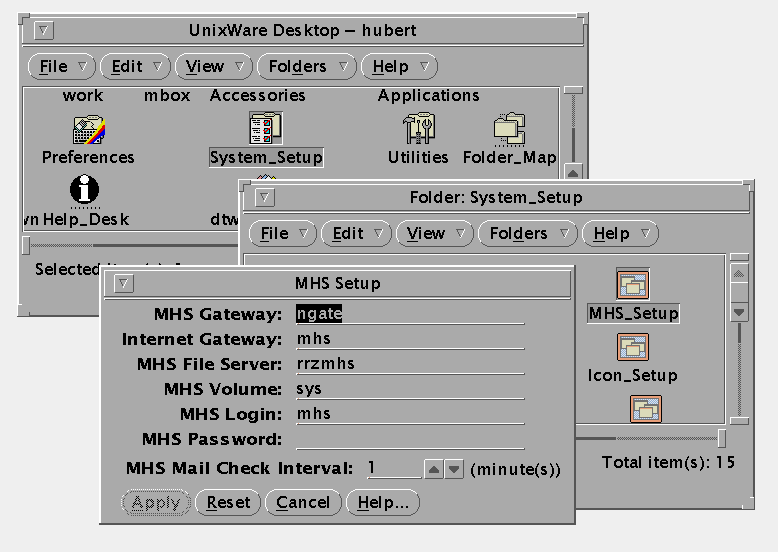Open the MHS Setup window menu button

(x=123, y=283)
